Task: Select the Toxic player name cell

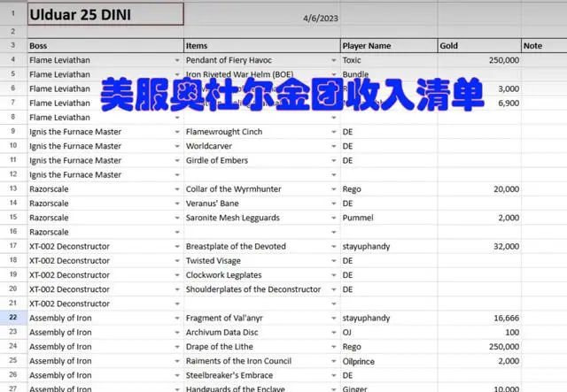Action: pyautogui.click(x=389, y=60)
